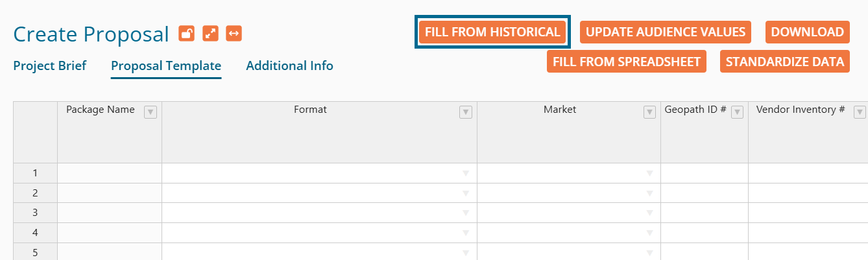The height and width of the screenshot is (260, 868).
Task: Open the Package Name column filter
Action: [151, 112]
